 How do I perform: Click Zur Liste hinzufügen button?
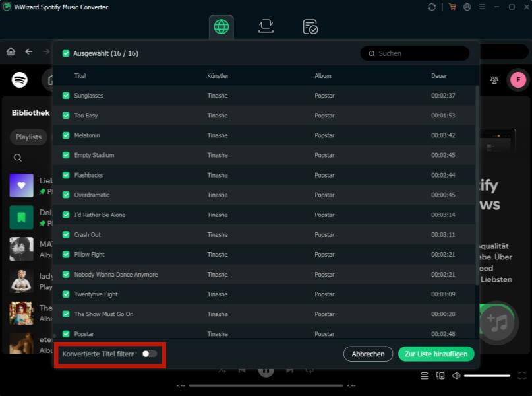pyautogui.click(x=436, y=354)
